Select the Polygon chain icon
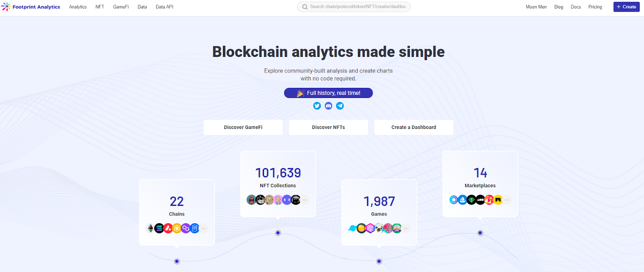The image size is (644, 272). point(185,228)
